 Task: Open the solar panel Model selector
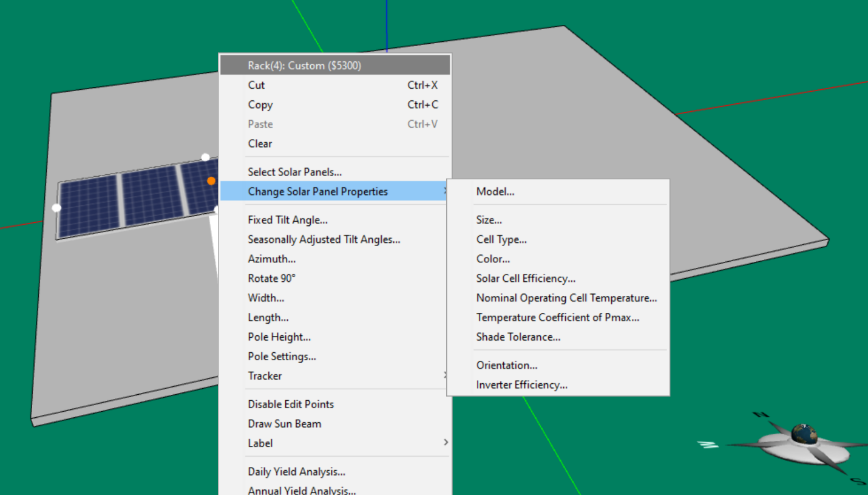tap(495, 191)
